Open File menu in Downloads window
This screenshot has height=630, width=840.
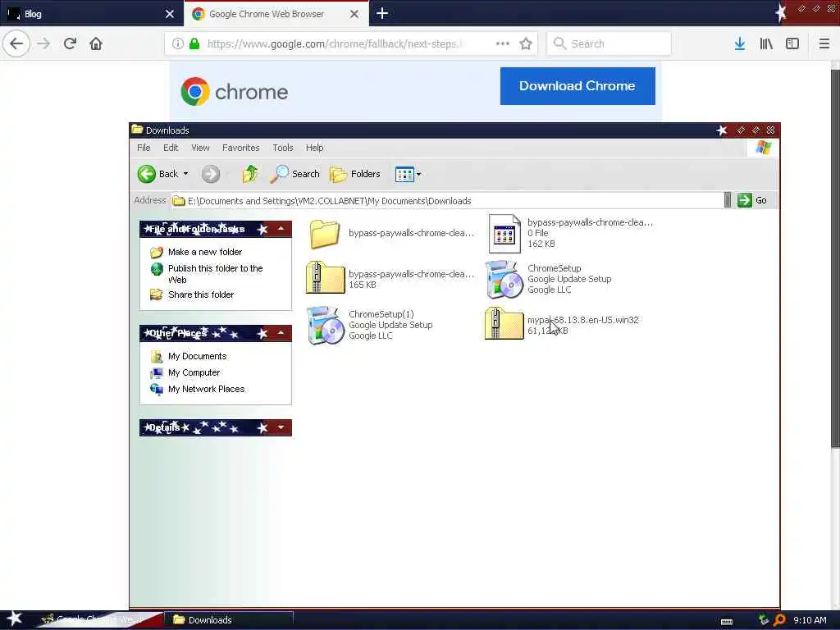tap(144, 148)
